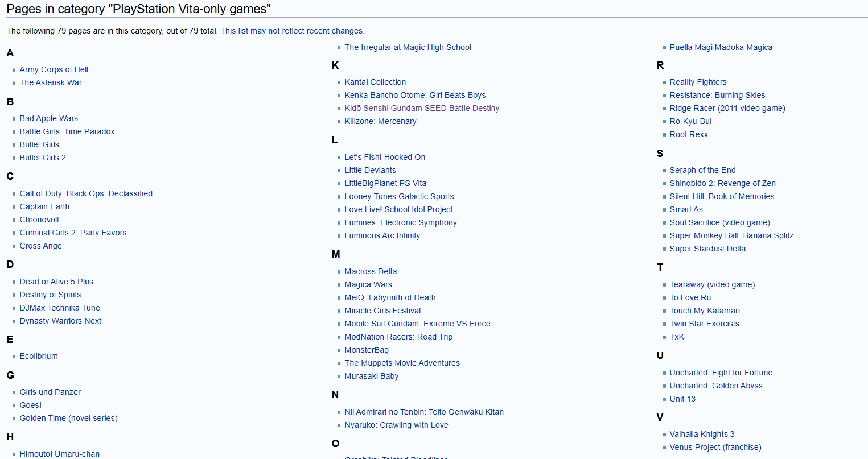Viewport: 868px width, 459px height.
Task: Open The Irregular at Magic High School
Action: [x=408, y=47]
